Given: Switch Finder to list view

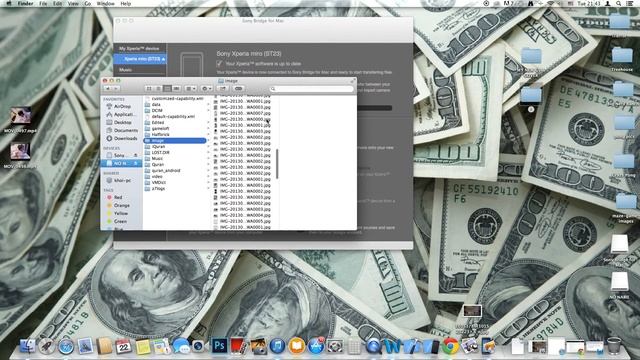Looking at the screenshot, I should pyautogui.click(x=158, y=89).
